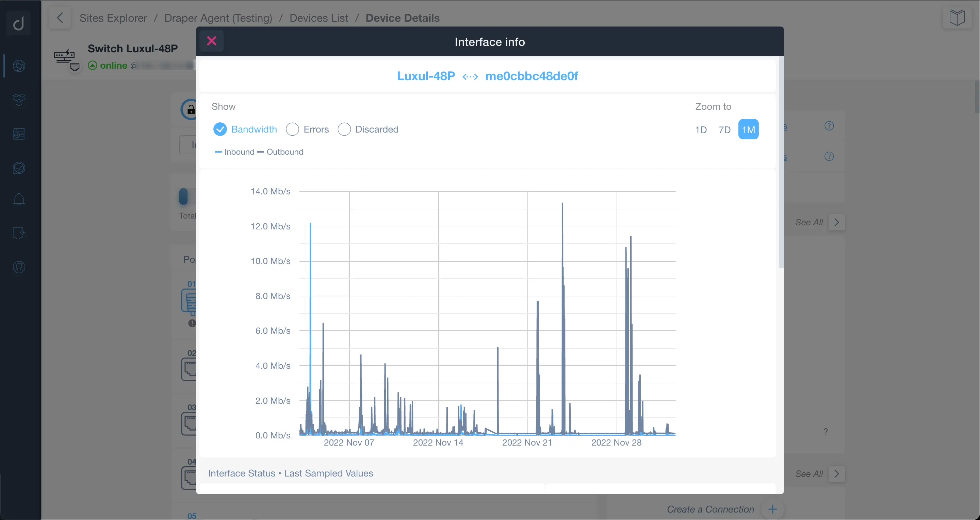Click the back arrow in breadcrumb bar
Viewport: 980px width, 520px height.
pyautogui.click(x=60, y=18)
